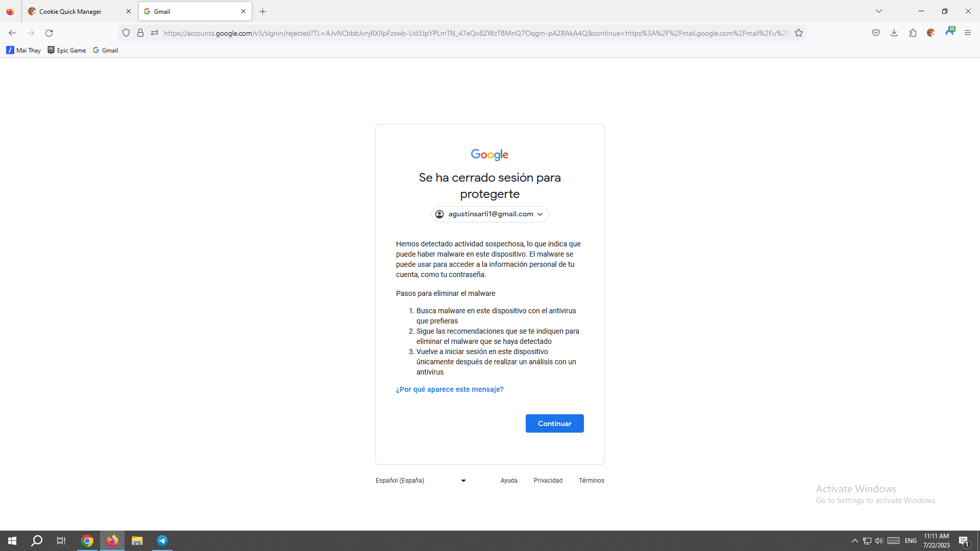Open the Extensions puzzle icon

[x=913, y=33]
